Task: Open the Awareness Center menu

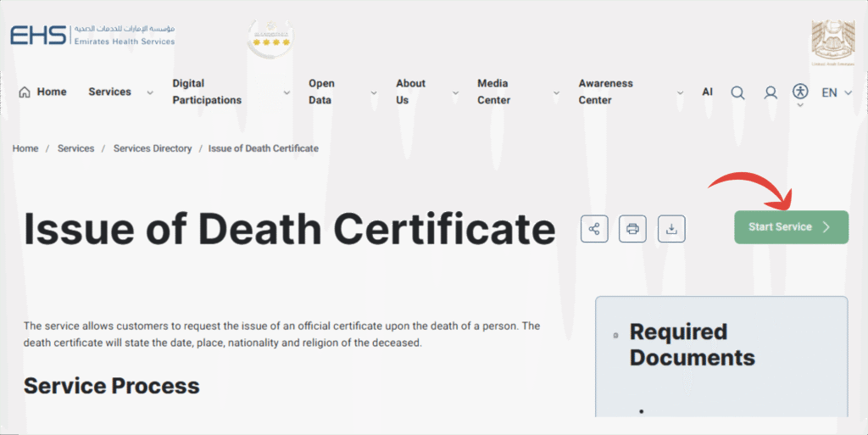Action: point(605,92)
